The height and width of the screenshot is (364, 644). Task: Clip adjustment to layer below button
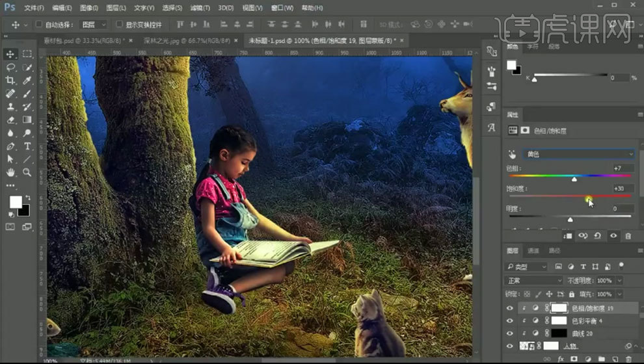[x=568, y=236]
